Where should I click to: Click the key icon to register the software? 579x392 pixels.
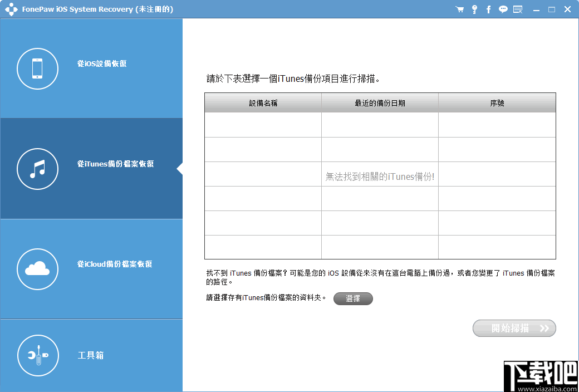point(474,9)
